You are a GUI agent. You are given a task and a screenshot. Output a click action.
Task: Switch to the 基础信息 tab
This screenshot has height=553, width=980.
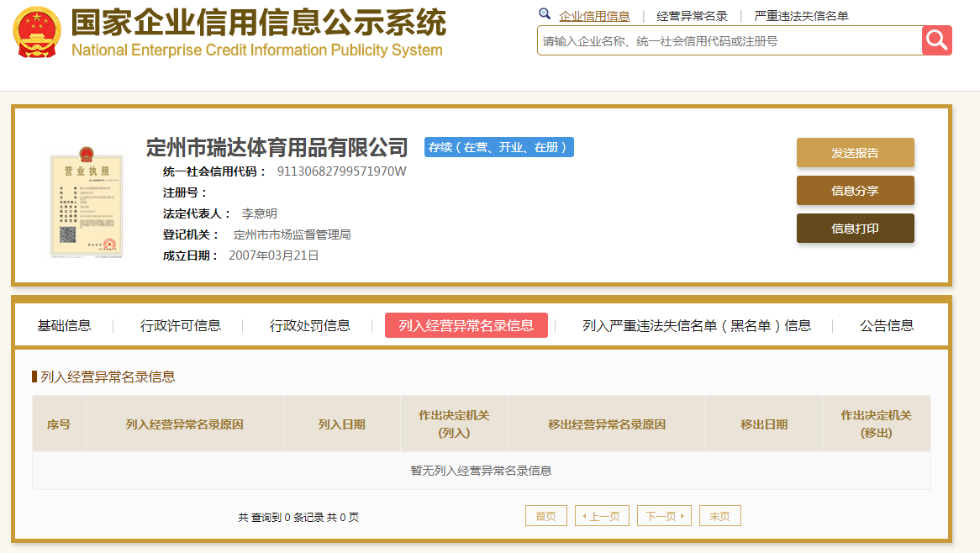point(65,325)
